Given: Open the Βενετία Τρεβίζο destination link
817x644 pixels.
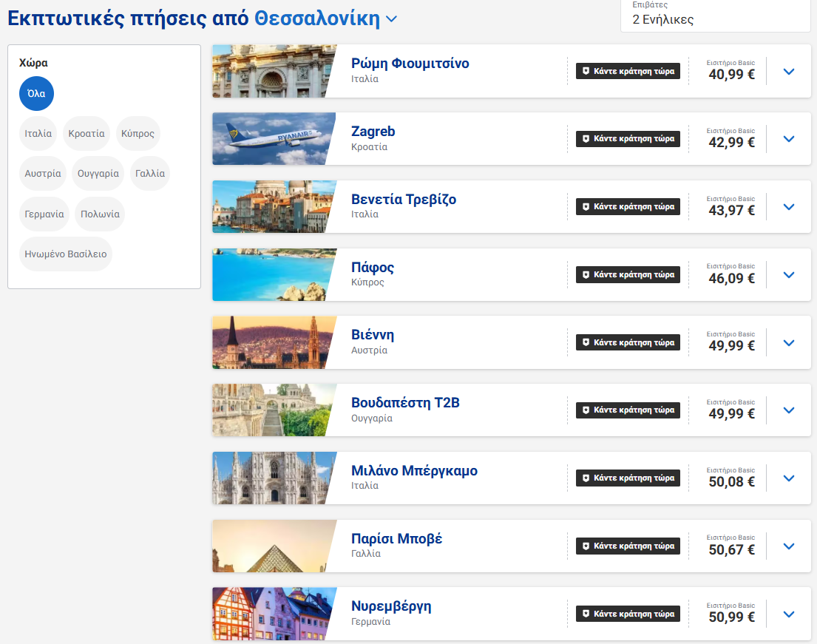Looking at the screenshot, I should coord(403,199).
